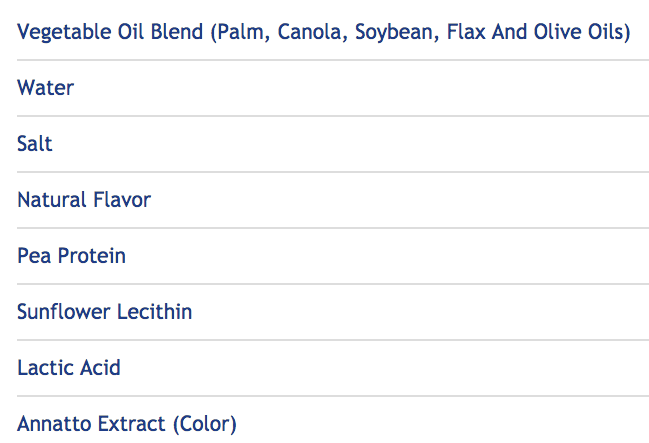Click the word "Flavor" after Natural
Viewport: 649px width, 443px height.
122,200
